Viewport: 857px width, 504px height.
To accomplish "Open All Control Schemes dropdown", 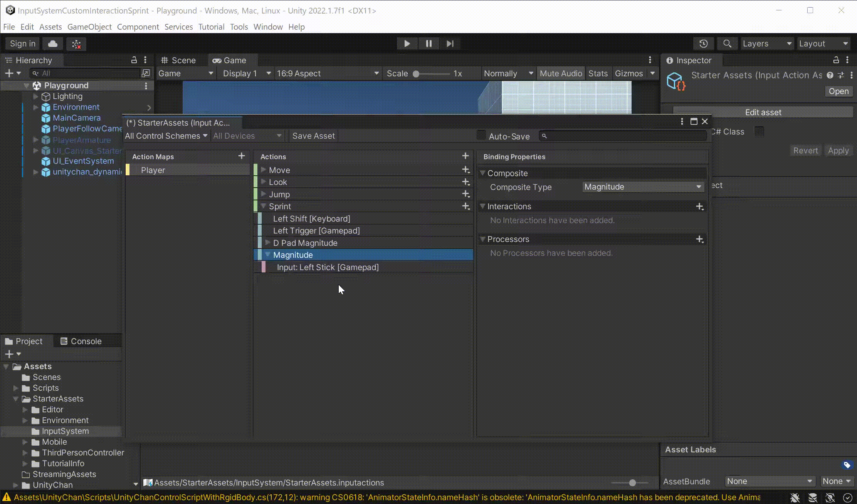I will 166,136.
